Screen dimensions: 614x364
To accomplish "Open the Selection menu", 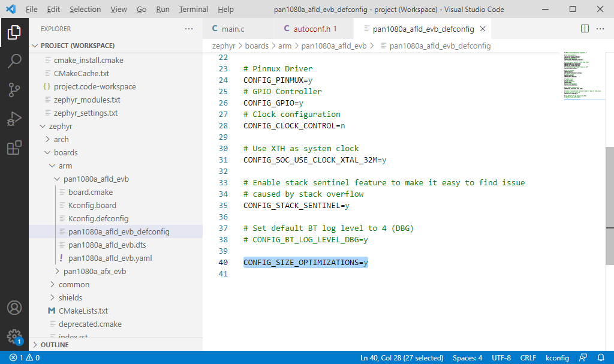I will point(85,10).
